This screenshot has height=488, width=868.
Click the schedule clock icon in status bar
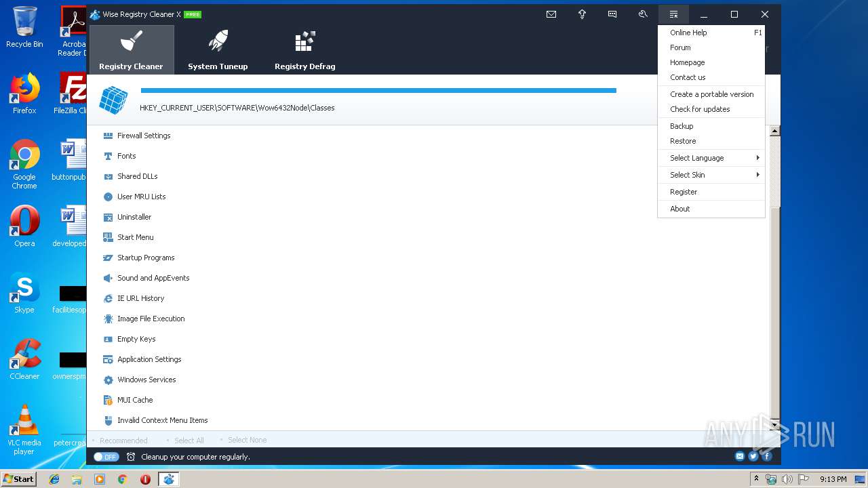tap(131, 457)
